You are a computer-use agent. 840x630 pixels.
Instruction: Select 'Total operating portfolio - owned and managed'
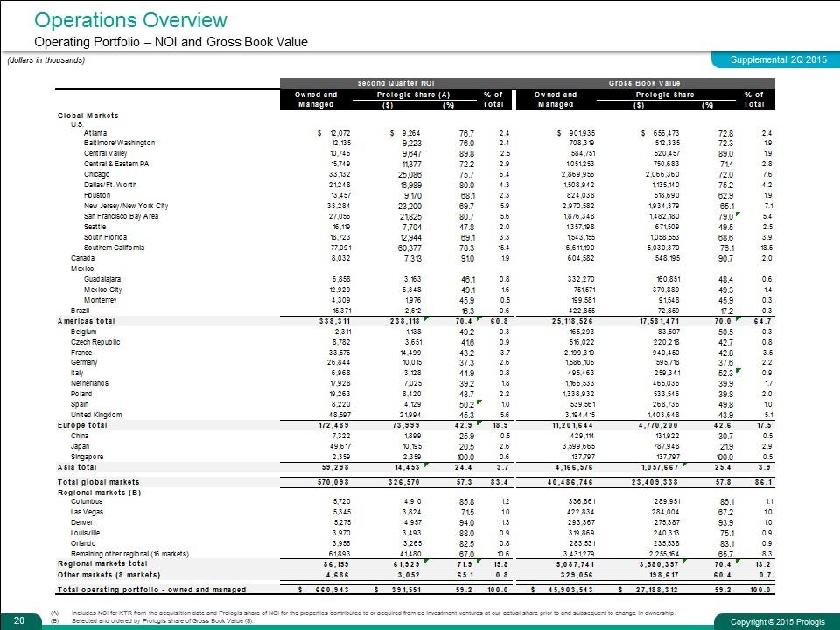click(151, 589)
